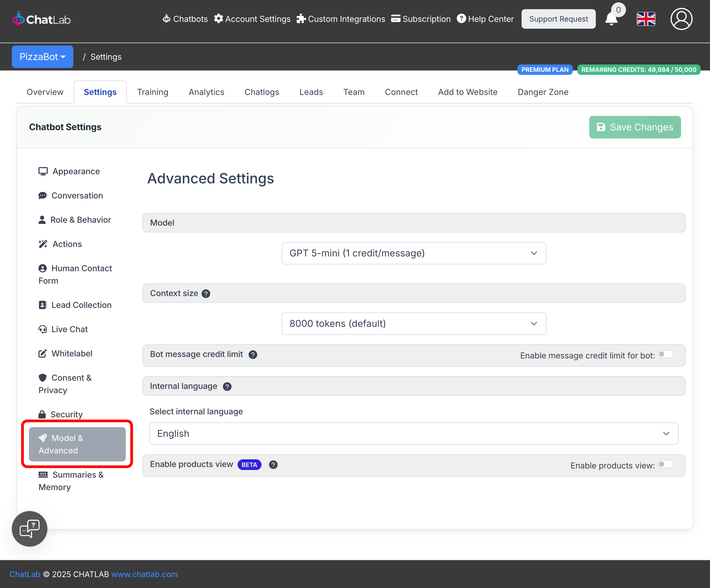Open the floating help chat widget
The image size is (710, 588).
[30, 529]
